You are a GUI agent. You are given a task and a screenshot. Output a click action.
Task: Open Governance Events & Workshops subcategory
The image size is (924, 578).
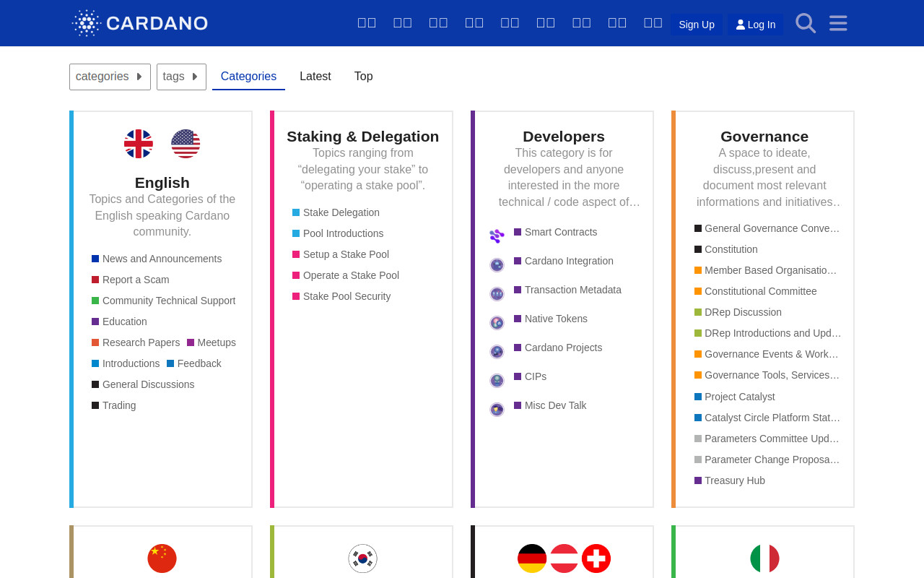click(767, 354)
